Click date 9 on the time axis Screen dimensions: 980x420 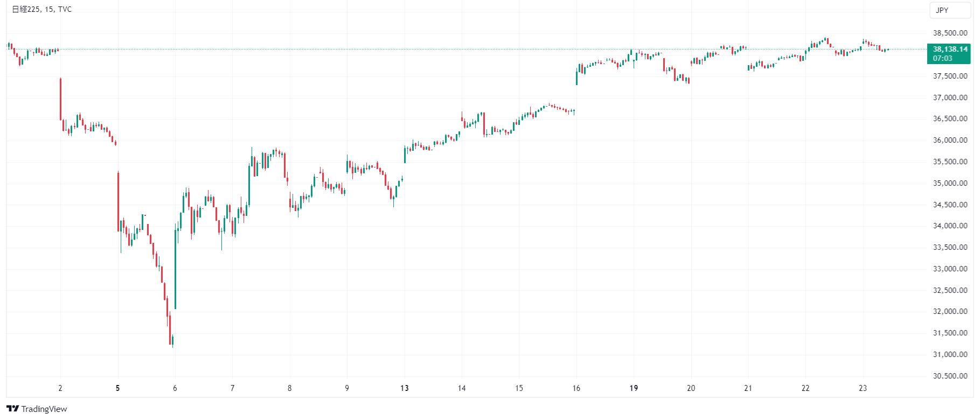[347, 388]
